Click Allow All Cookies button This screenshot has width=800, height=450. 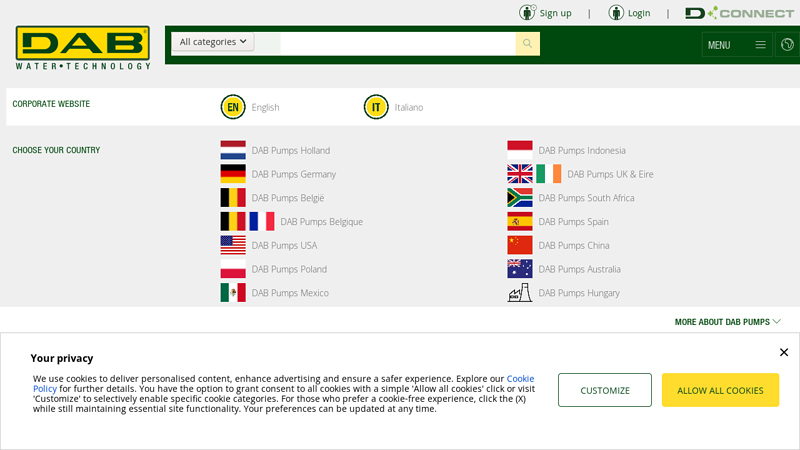(720, 390)
